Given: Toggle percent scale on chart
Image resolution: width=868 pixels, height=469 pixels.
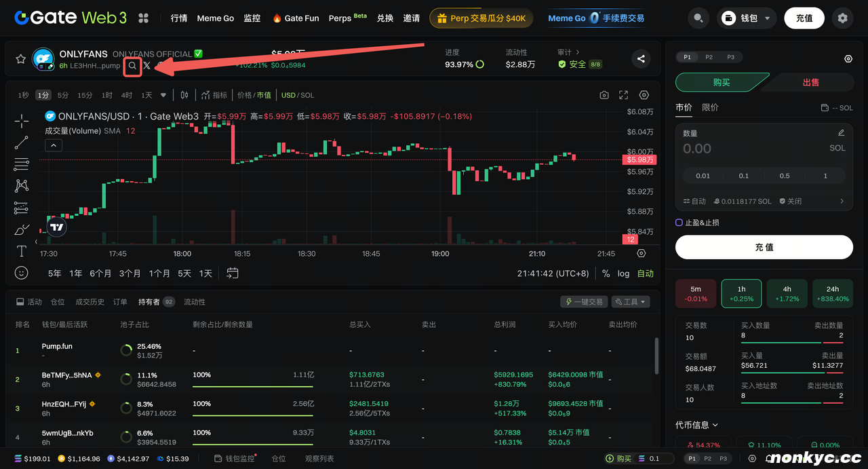Looking at the screenshot, I should click(x=606, y=274).
